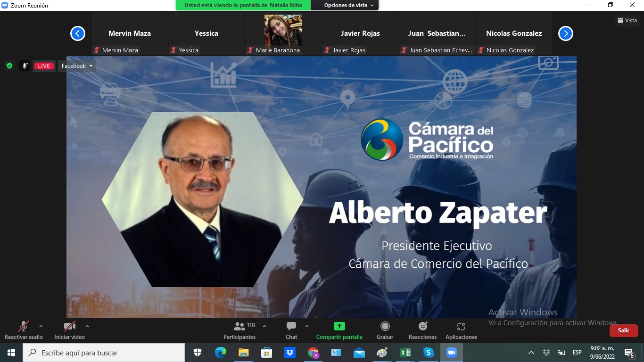This screenshot has width=644, height=362.
Task: Click the Windows Start button
Action: click(11, 353)
